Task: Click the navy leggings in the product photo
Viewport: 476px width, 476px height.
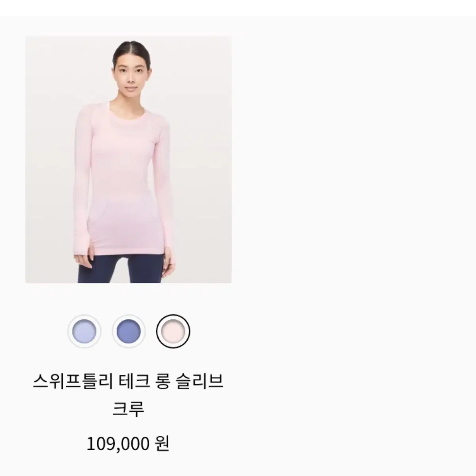Action: click(x=120, y=268)
